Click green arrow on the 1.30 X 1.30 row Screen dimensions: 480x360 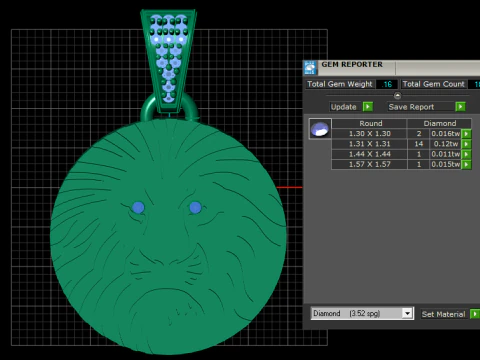[x=466, y=134]
